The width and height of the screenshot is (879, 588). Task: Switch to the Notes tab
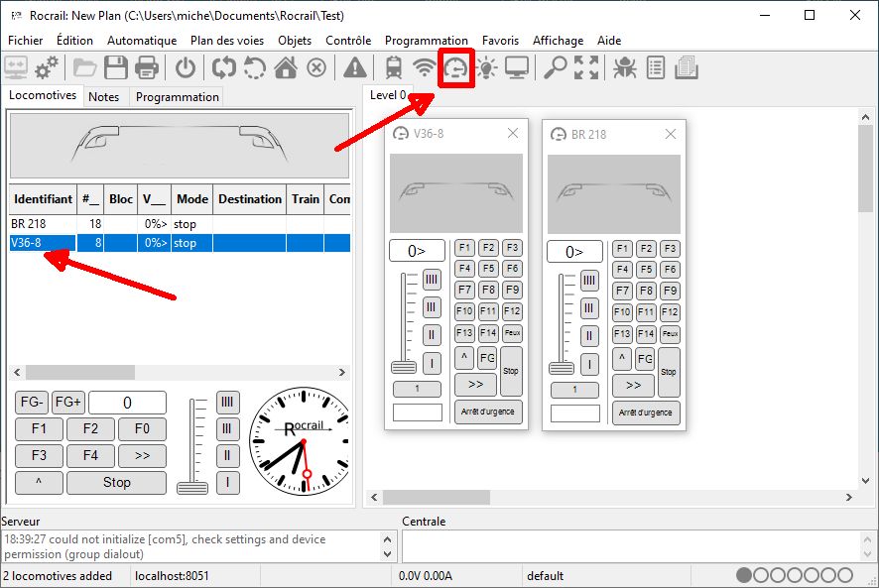pos(104,97)
